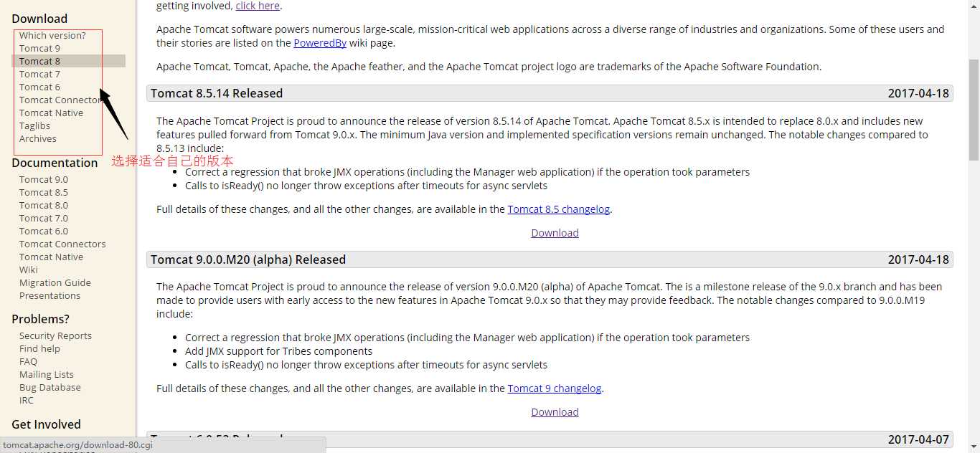Open the Tomcat 8.5 changelog link
This screenshot has width=980, height=453.
558,209
